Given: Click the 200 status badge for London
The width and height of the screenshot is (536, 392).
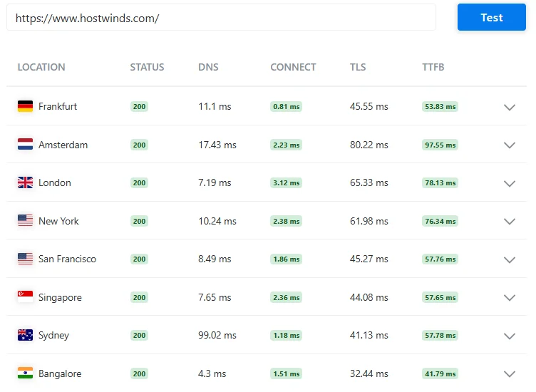Looking at the screenshot, I should pos(139,183).
